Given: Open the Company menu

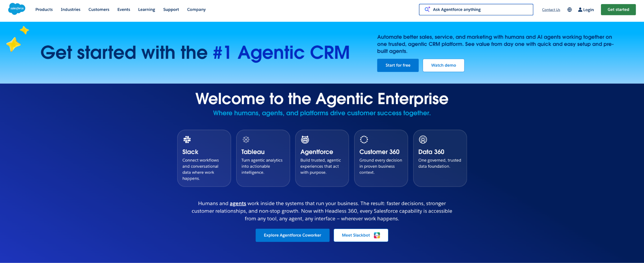Looking at the screenshot, I should tap(196, 9).
